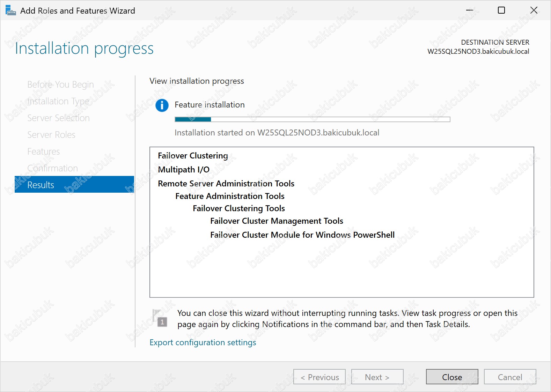Open the Features step in the sidebar
Image resolution: width=551 pixels, height=392 pixels.
point(44,151)
